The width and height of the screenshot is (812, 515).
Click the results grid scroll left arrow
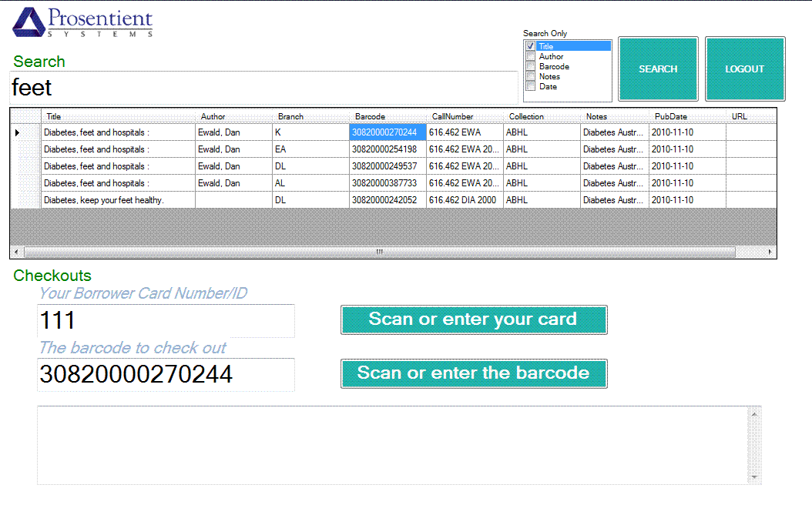click(16, 252)
